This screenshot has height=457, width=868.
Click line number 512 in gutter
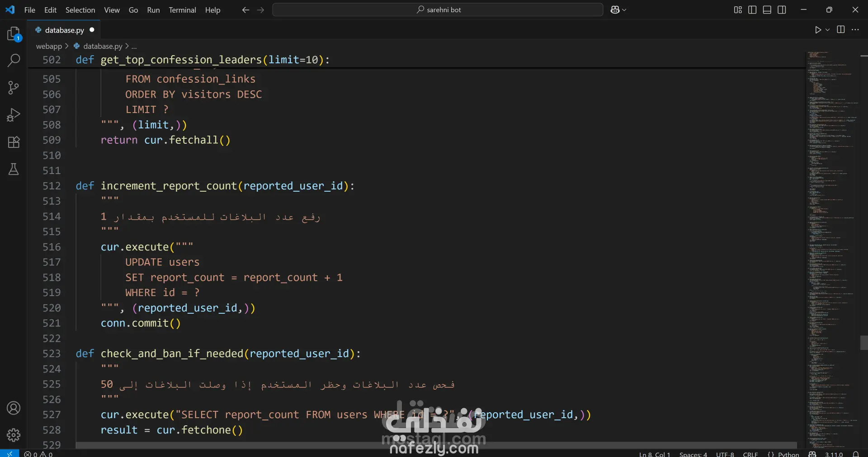[52, 186]
